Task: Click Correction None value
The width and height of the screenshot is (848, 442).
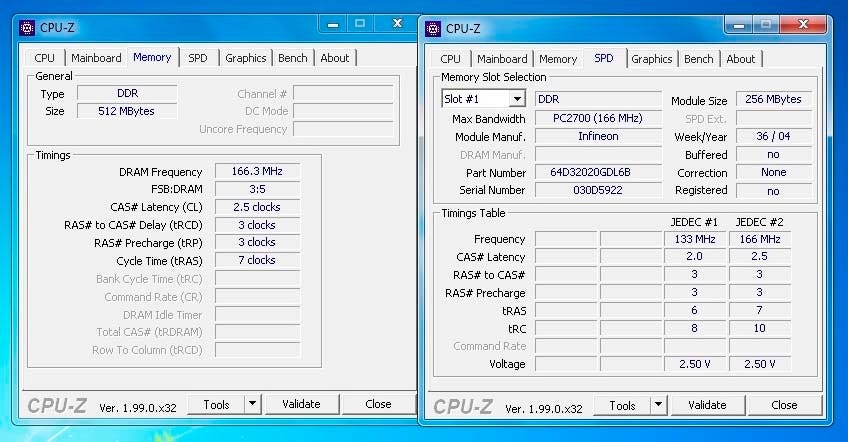Action: pos(773,172)
